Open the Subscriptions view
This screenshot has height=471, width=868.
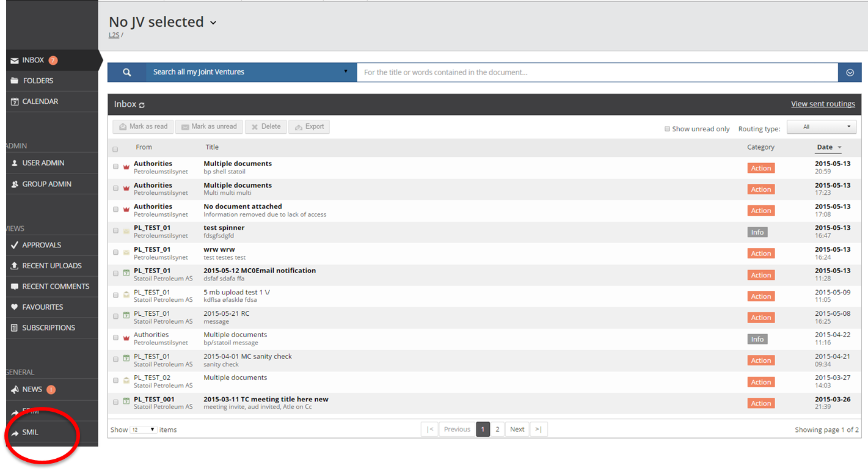pyautogui.click(x=52, y=328)
